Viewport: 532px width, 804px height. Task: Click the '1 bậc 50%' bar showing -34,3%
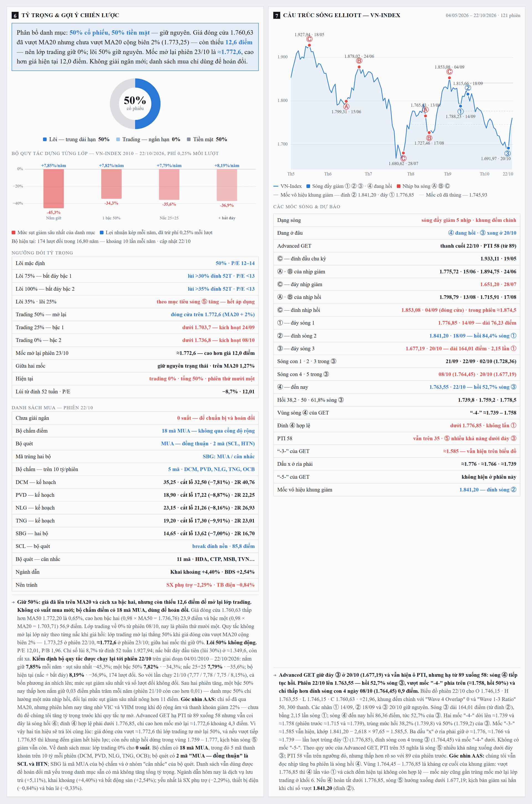pyautogui.click(x=111, y=184)
